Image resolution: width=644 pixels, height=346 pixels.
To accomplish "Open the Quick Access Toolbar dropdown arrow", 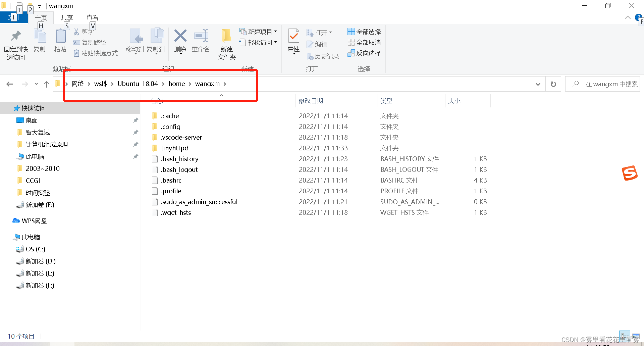I will pos(39,6).
